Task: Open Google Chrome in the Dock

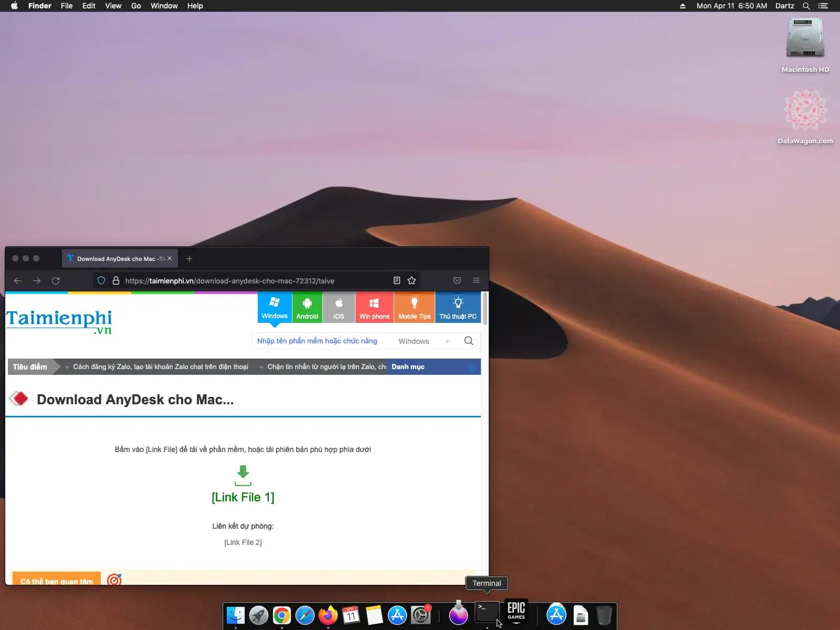Action: pyautogui.click(x=281, y=615)
